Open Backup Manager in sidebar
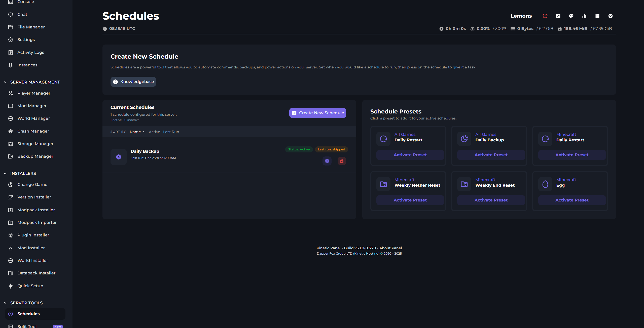This screenshot has height=328, width=644. 35,156
